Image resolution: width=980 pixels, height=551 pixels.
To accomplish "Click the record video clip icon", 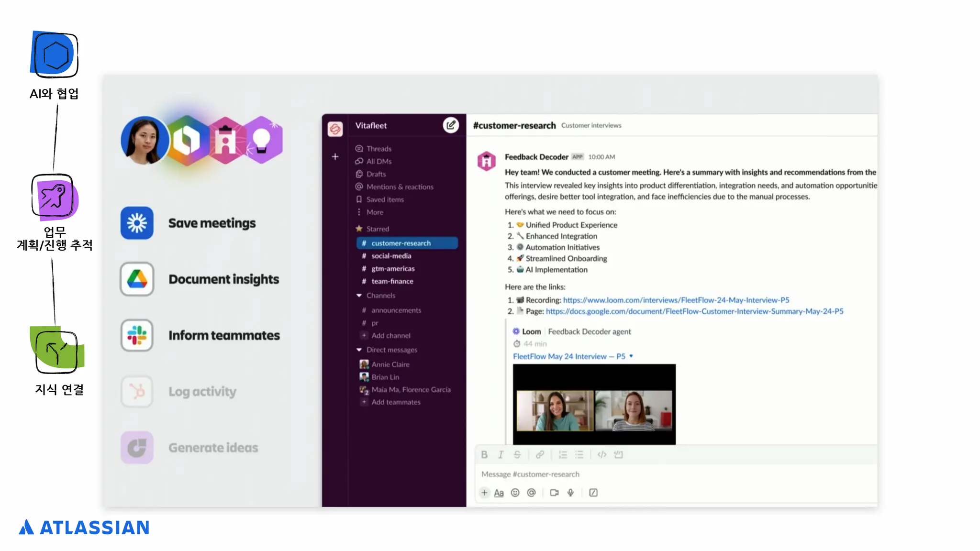I will coord(554,493).
